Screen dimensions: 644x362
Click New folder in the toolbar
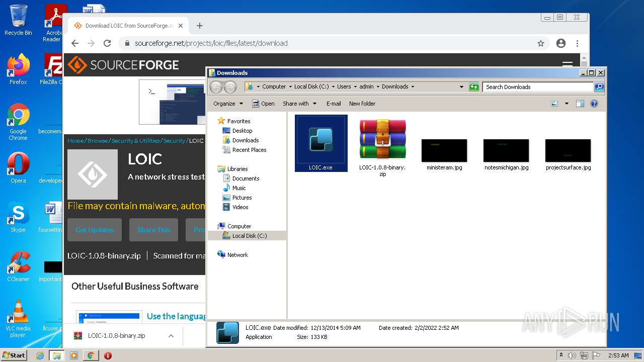coord(362,104)
